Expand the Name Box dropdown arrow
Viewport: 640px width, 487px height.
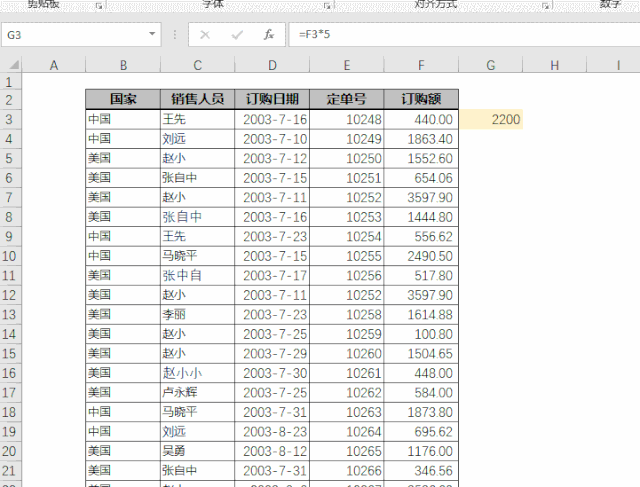point(152,34)
